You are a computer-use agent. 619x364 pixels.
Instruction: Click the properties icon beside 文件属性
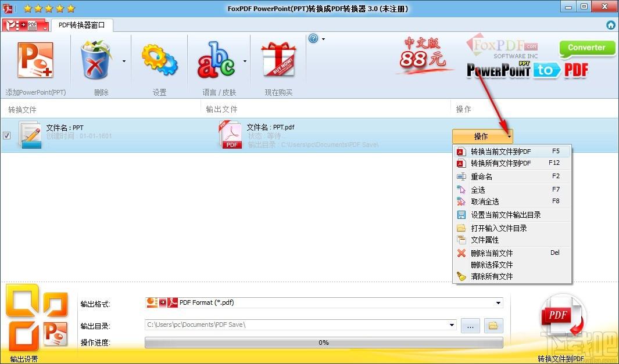point(461,240)
